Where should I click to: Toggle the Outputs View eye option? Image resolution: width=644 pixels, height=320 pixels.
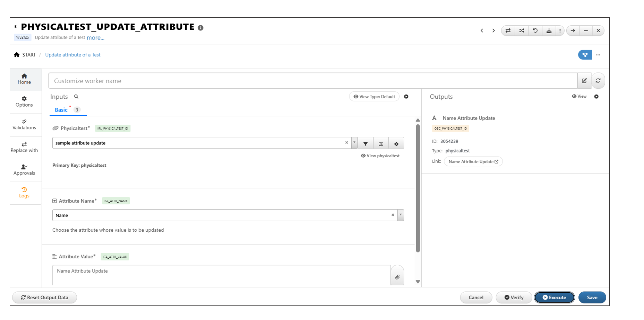(x=579, y=97)
